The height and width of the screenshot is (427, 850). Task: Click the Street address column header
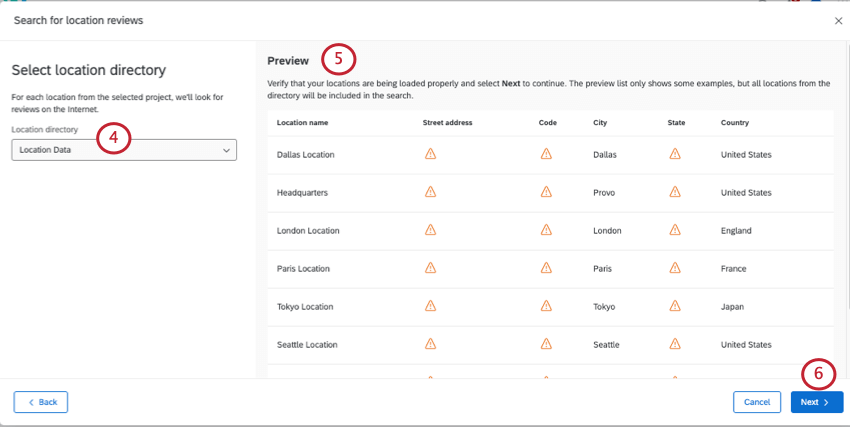click(x=447, y=123)
